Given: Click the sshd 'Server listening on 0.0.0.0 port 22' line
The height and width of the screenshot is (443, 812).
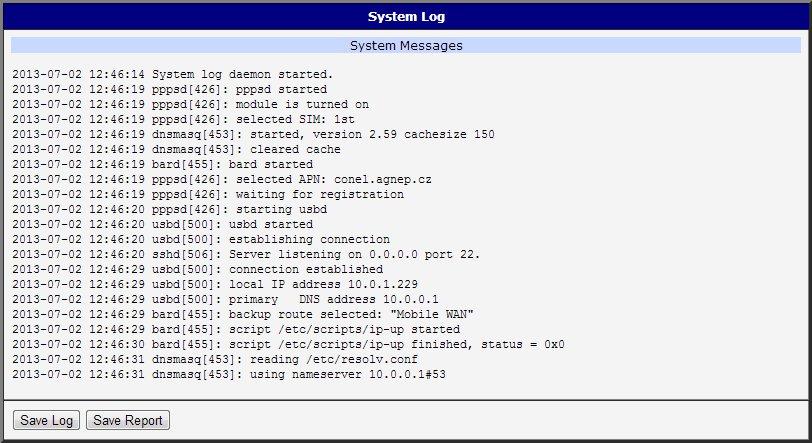Looking at the screenshot, I should click(x=246, y=255).
